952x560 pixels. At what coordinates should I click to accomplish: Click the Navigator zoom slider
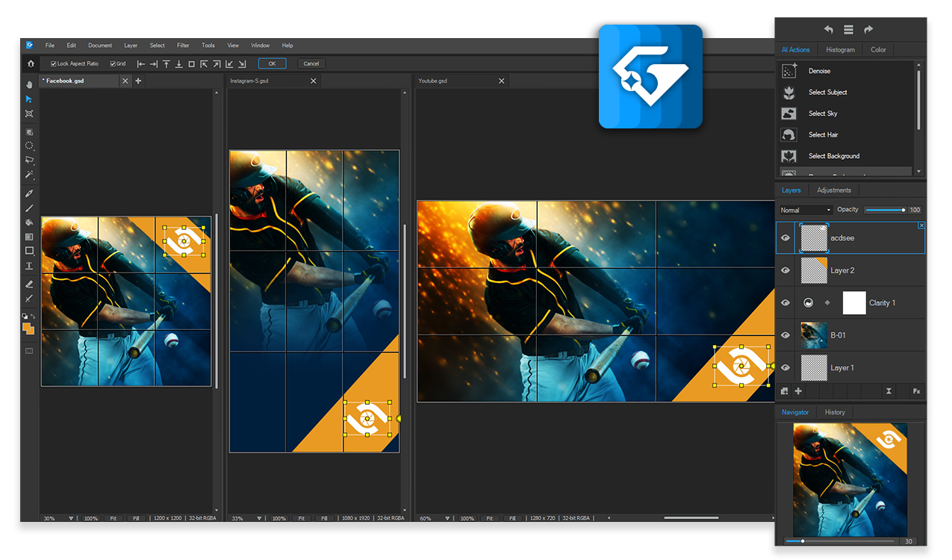pos(840,541)
